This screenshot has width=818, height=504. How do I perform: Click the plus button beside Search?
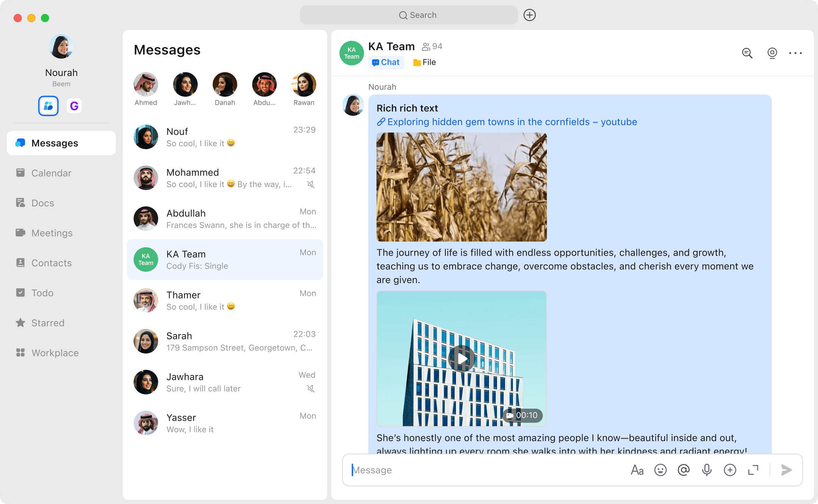coord(529,15)
